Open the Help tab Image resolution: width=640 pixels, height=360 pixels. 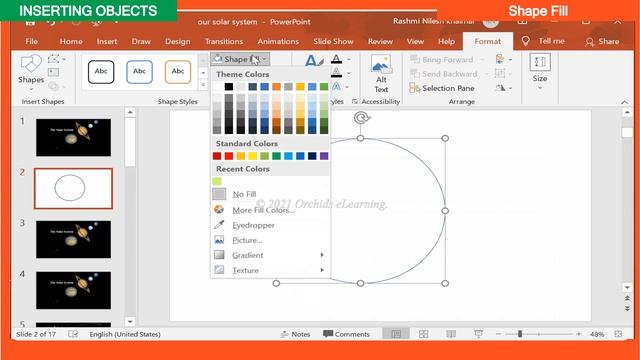coord(446,41)
